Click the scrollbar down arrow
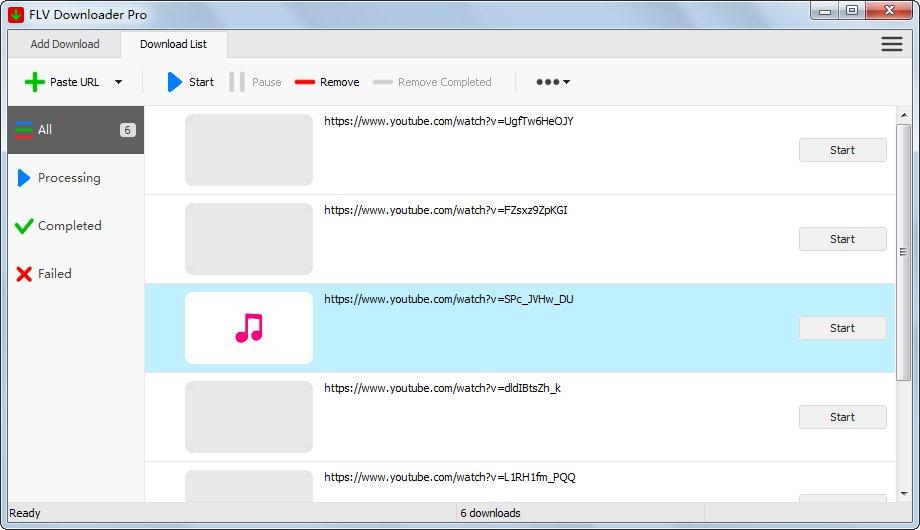 point(904,494)
